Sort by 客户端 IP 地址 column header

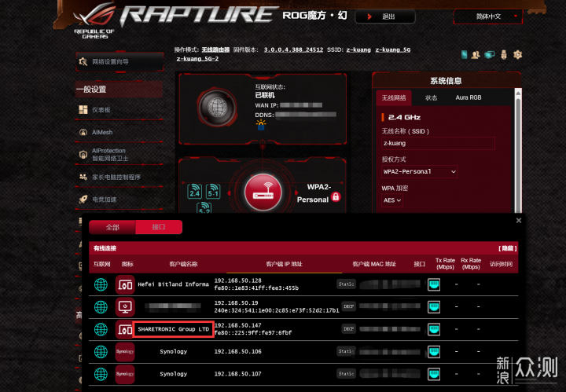point(284,264)
